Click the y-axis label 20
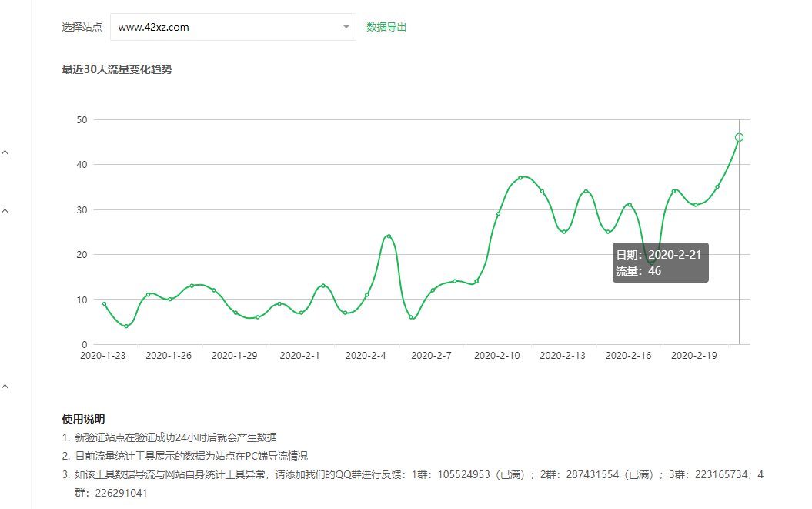 click(x=82, y=254)
